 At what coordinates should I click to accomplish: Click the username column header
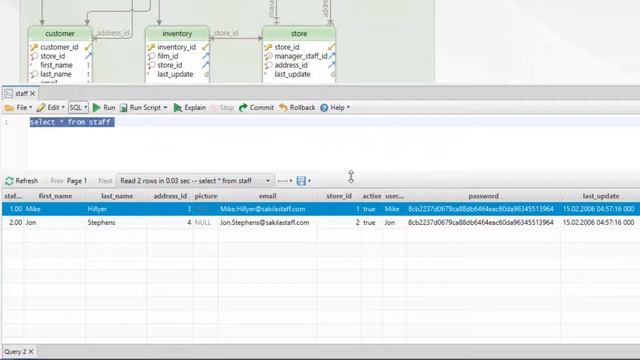pos(394,196)
